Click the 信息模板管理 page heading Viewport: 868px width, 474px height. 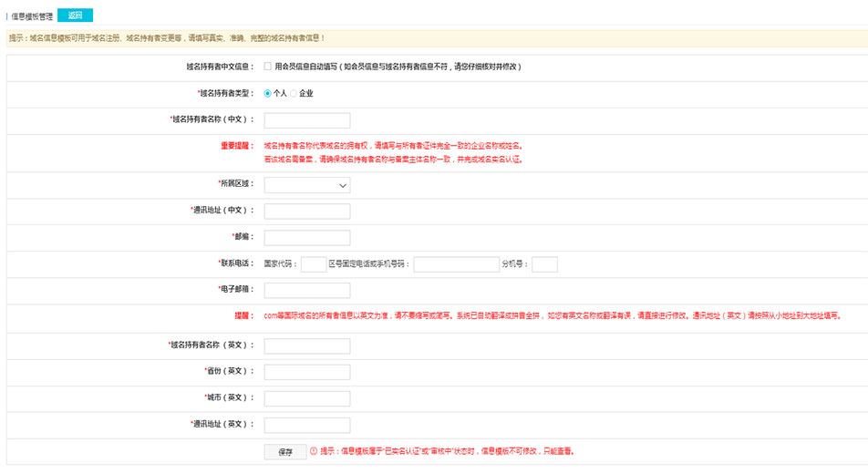32,15
